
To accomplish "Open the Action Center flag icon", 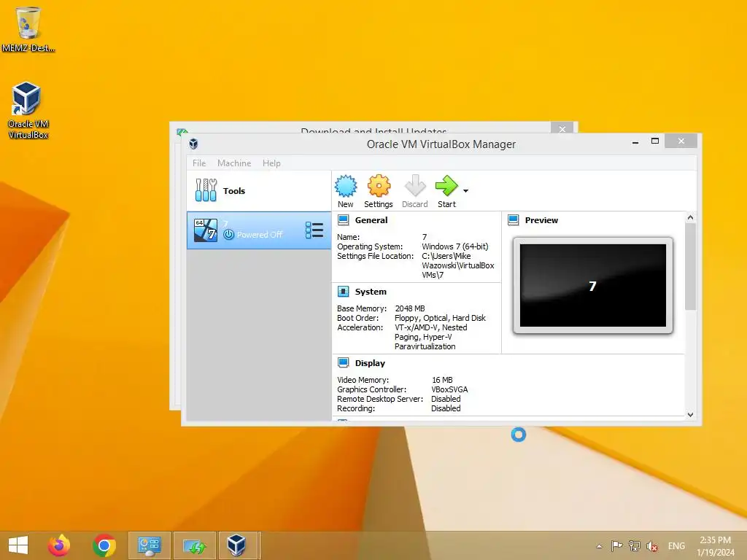I will point(616,545).
